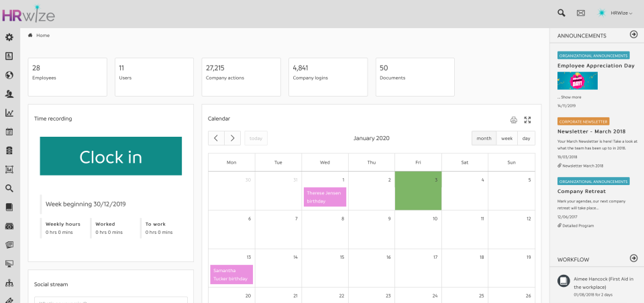The height and width of the screenshot is (303, 644).
Task: Open the people icon in sidebar
Action: 9,94
